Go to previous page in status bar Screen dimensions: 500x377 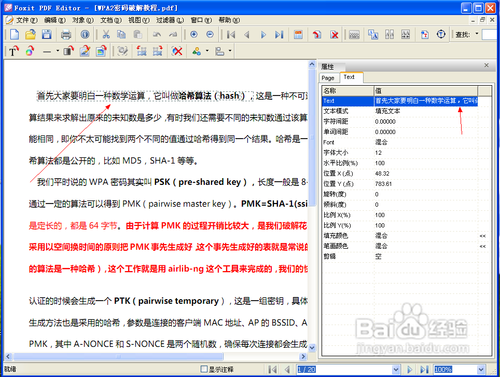[287, 369]
